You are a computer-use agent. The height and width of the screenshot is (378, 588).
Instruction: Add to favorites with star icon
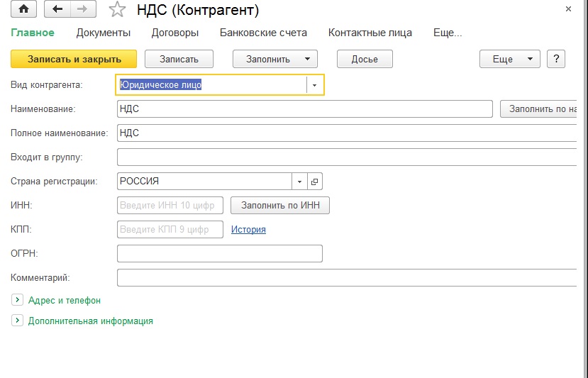click(116, 11)
